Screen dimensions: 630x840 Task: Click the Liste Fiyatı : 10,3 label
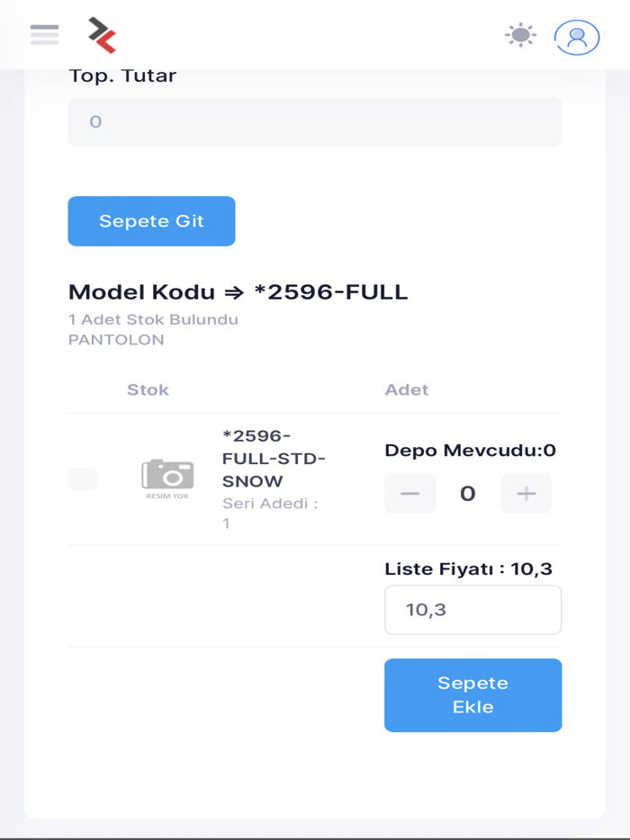[x=470, y=568]
